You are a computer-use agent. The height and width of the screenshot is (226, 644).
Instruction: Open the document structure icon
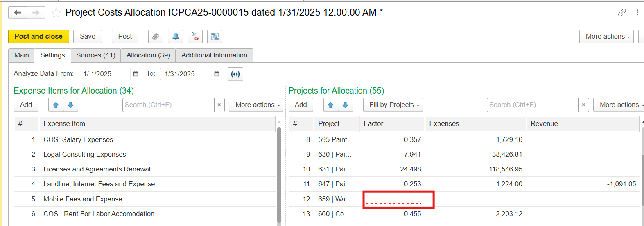(x=215, y=37)
